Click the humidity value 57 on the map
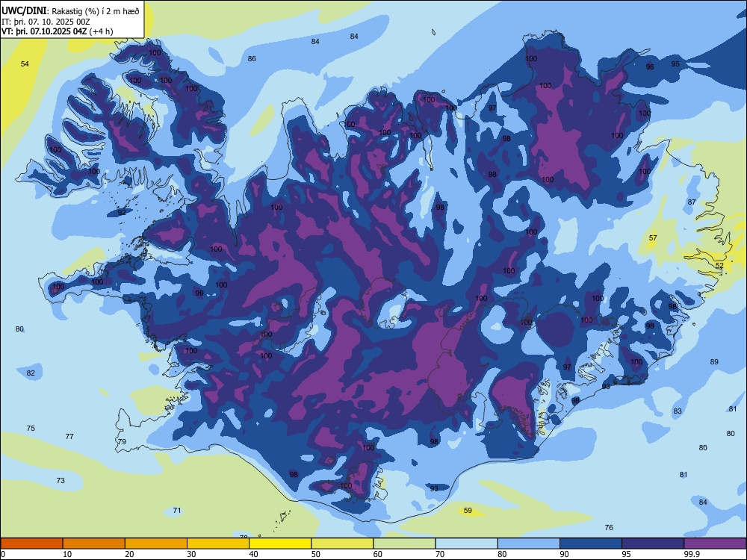747x560 pixels. pyautogui.click(x=653, y=237)
